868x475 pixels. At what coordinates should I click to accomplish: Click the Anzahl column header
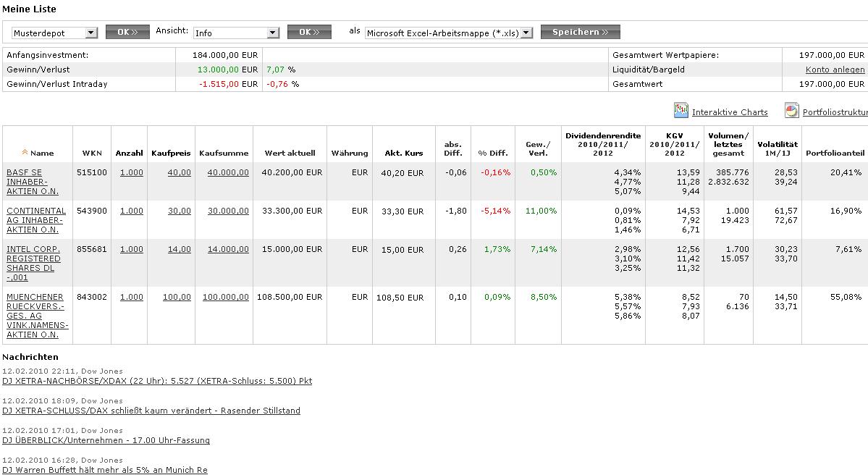129,153
